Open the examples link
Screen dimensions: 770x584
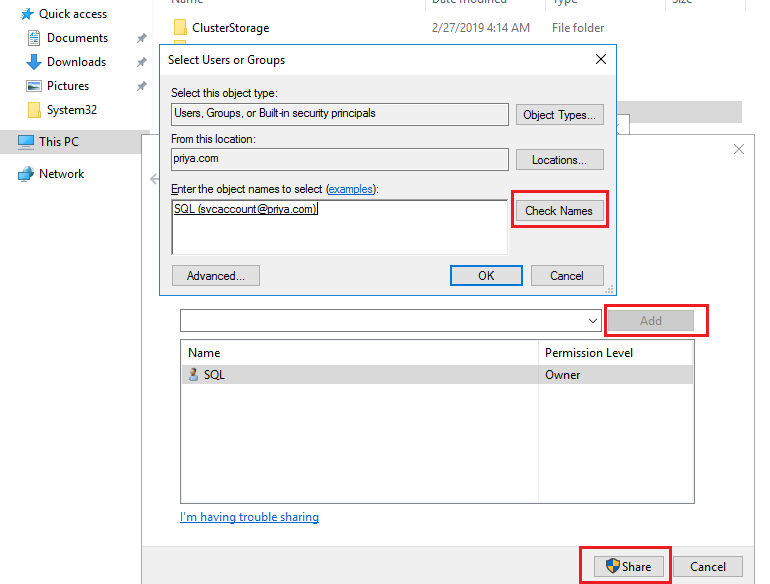coord(351,189)
